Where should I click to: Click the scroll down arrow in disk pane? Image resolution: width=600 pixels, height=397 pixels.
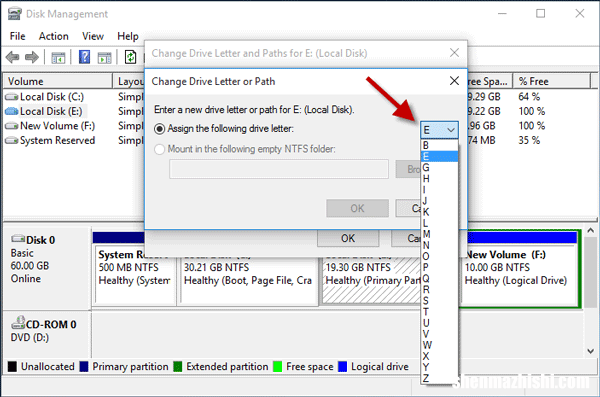click(x=590, y=351)
